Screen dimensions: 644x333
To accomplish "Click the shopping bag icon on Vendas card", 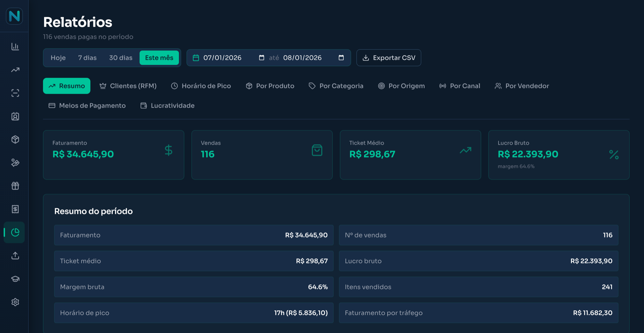I will (x=317, y=150).
